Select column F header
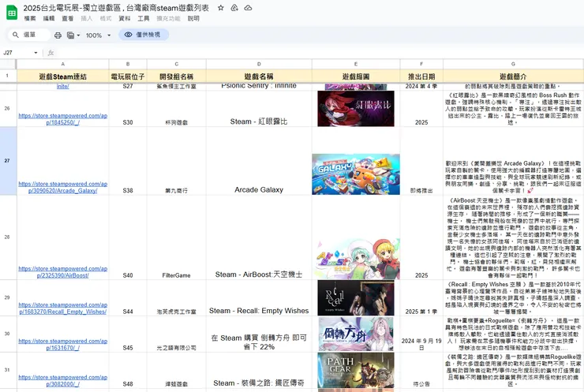The height and width of the screenshot is (392, 584). 421,64
